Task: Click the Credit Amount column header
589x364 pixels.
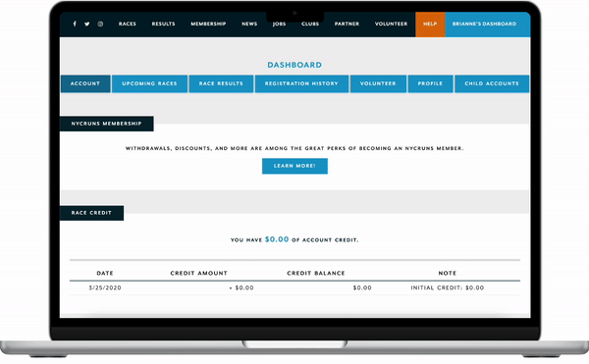Action: click(x=198, y=273)
